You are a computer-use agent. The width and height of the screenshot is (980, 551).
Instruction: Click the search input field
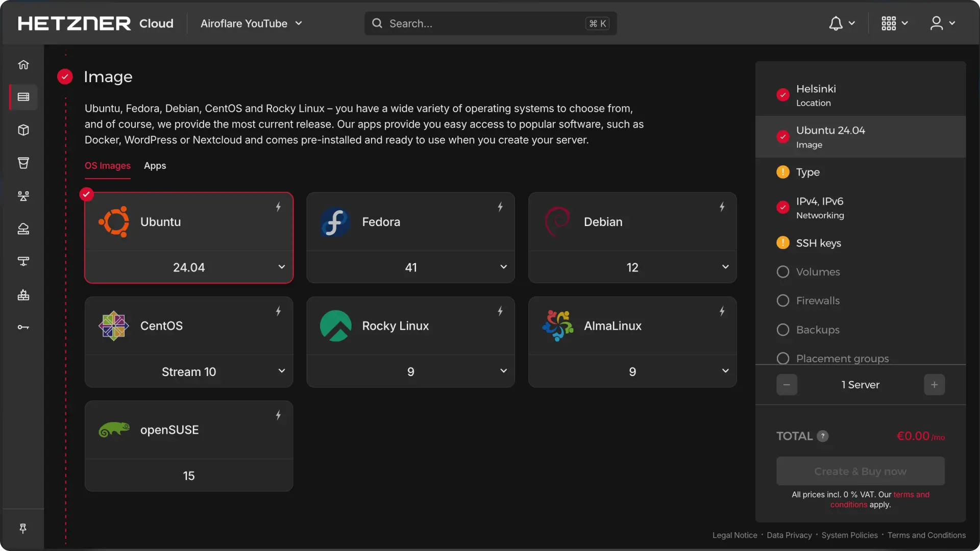tap(485, 23)
